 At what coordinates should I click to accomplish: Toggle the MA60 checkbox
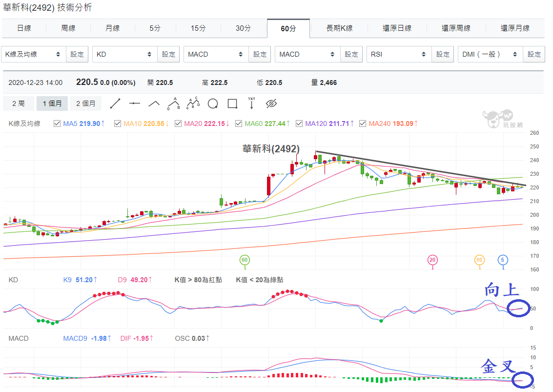pos(239,124)
